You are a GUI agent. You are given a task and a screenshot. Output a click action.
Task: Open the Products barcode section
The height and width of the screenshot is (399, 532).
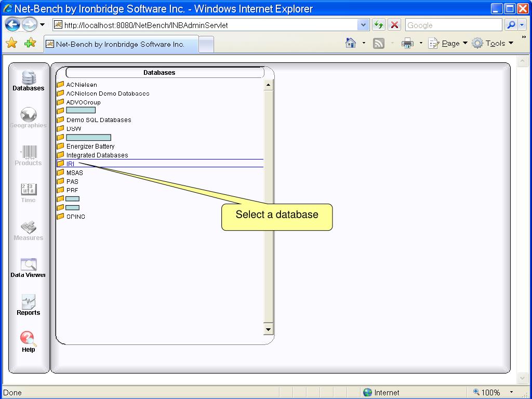29,156
